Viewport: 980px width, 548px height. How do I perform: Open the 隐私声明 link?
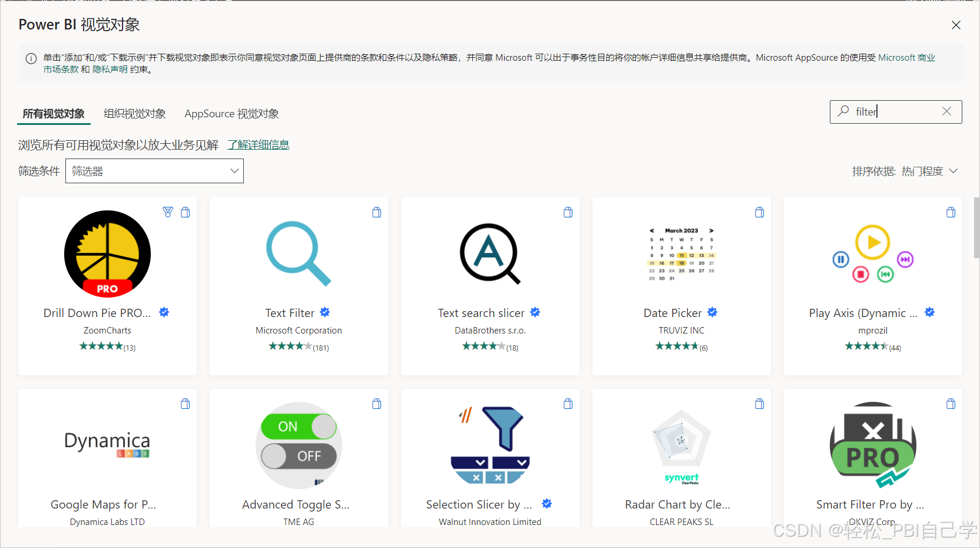tap(110, 70)
